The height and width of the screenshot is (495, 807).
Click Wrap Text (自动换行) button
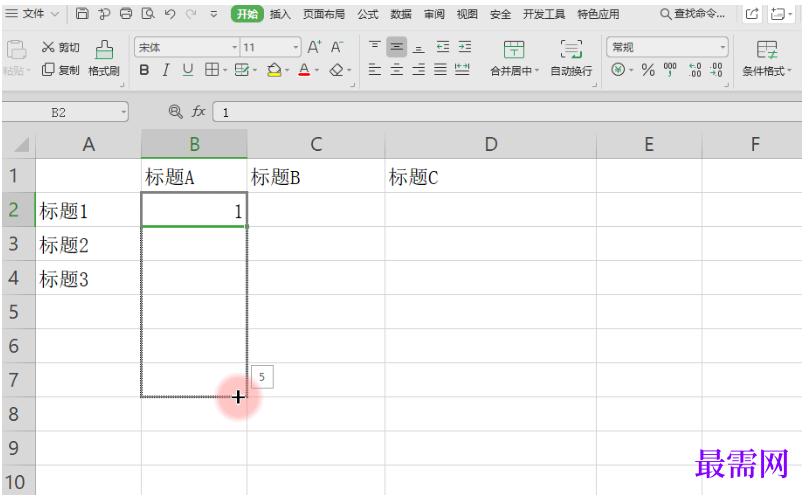(571, 58)
